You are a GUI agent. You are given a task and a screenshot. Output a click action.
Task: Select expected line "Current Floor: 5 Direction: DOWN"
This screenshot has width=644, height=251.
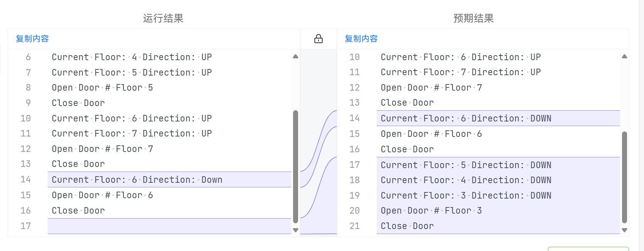[466, 165]
